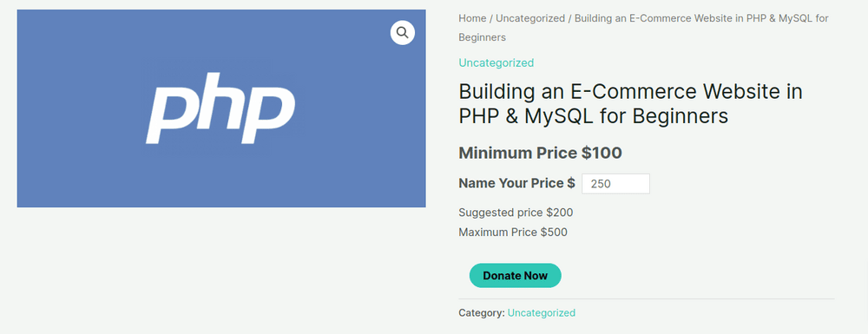The height and width of the screenshot is (334, 868).
Task: Click the product title heading
Action: 630,103
